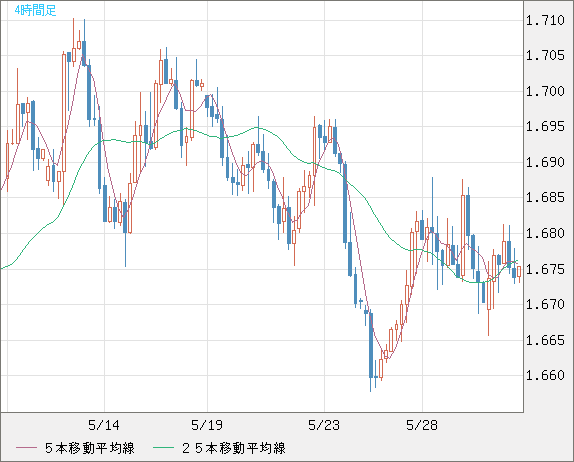Click the lowest blue candlestick near 1.660
The height and width of the screenshot is (462, 574).
[x=371, y=350]
